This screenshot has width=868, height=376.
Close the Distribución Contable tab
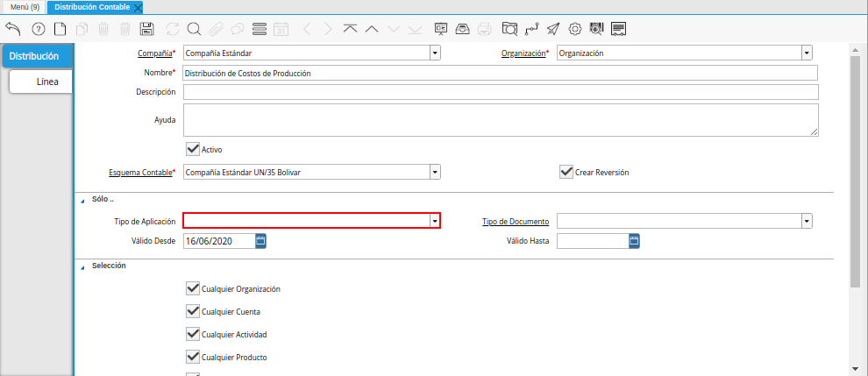(138, 8)
